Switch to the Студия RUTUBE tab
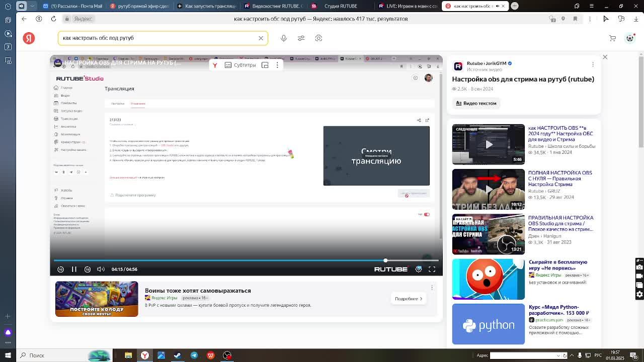644x362 pixels. point(340,6)
